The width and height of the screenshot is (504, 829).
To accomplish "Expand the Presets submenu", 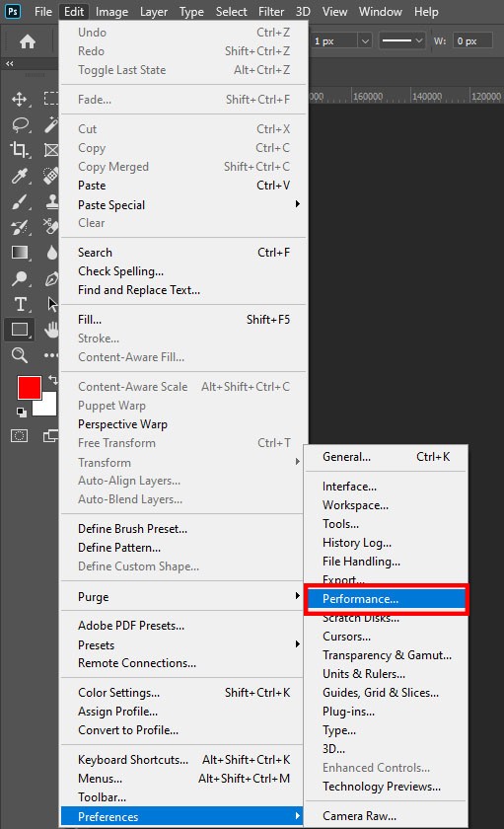I will tap(183, 645).
